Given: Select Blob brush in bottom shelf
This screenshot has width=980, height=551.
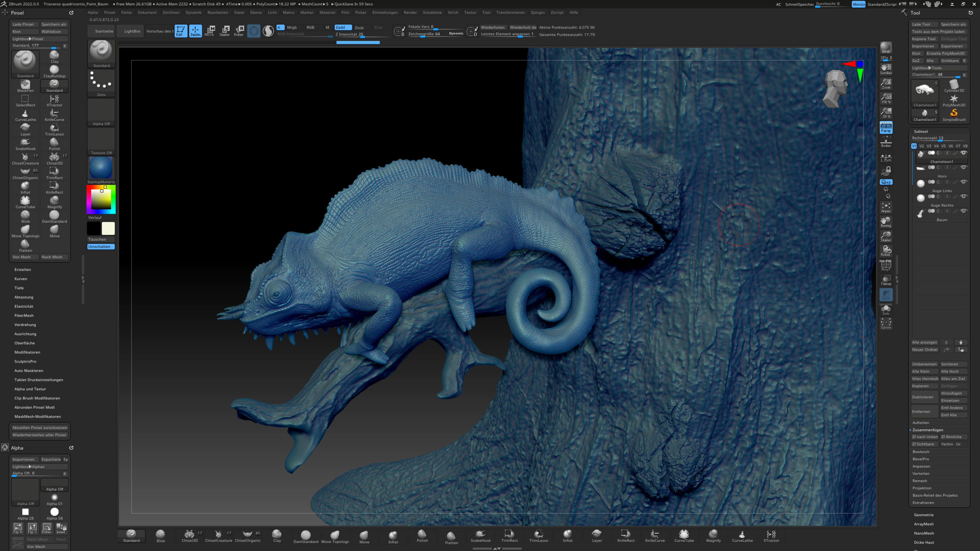Looking at the screenshot, I should [x=161, y=536].
